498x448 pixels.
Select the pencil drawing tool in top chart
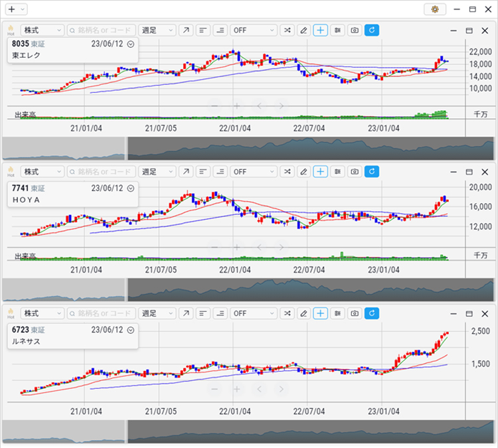coord(303,31)
